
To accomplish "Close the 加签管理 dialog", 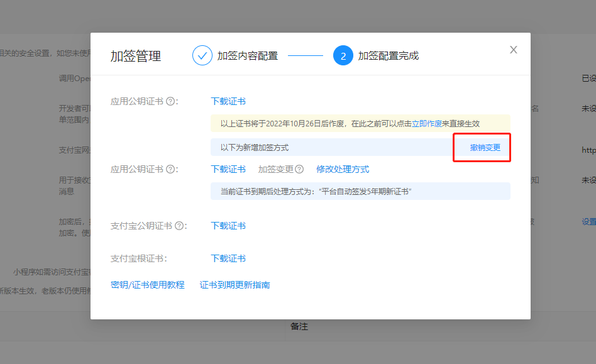I will coord(514,50).
